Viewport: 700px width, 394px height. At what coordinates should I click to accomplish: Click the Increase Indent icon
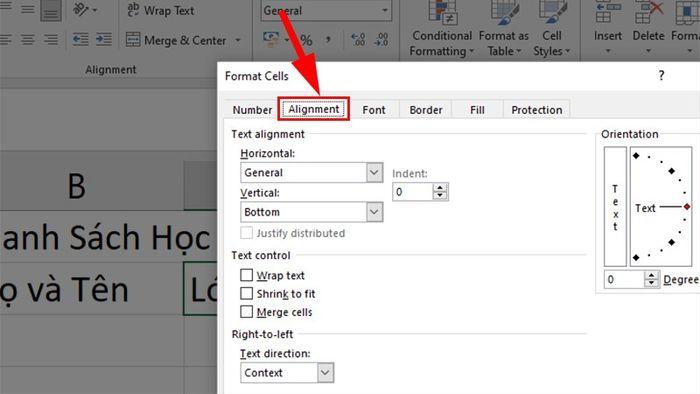[104, 40]
